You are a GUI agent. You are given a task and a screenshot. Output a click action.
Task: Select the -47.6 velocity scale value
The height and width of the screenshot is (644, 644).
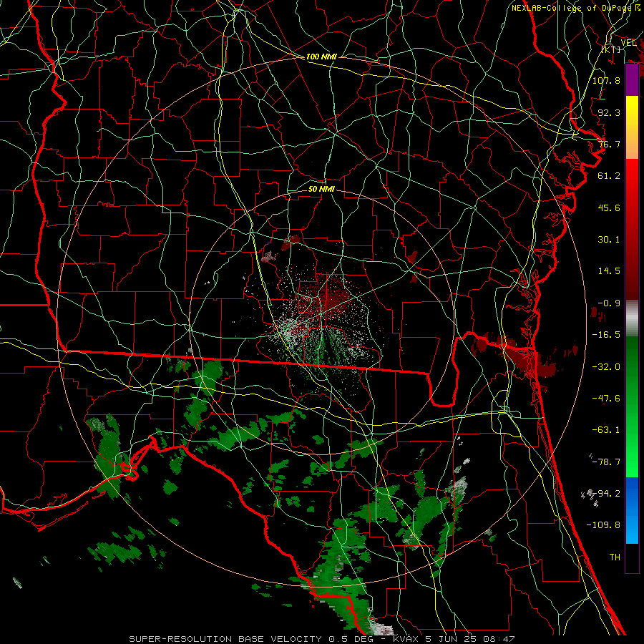tap(606, 399)
